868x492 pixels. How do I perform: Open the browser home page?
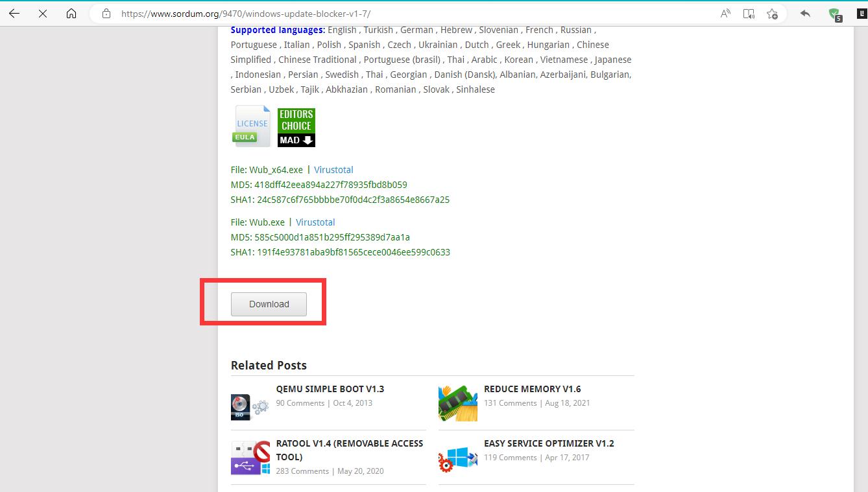[x=71, y=14]
